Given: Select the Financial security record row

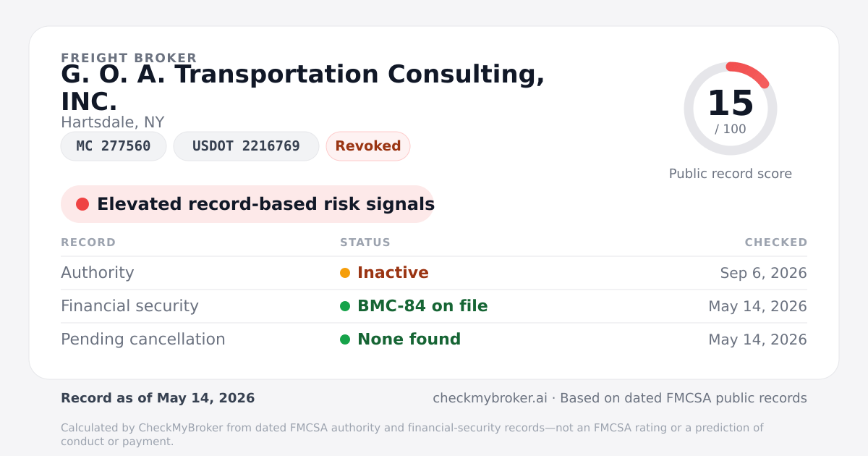Looking at the screenshot, I should click(434, 306).
